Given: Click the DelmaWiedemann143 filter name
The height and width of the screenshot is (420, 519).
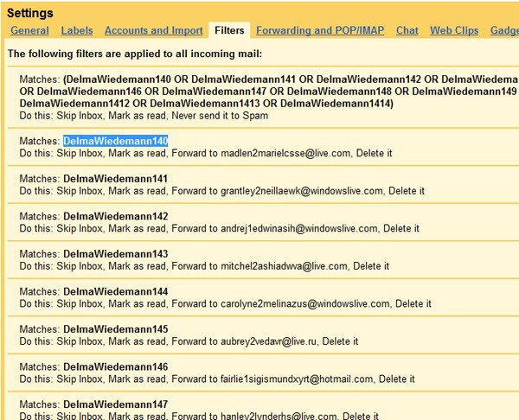Looking at the screenshot, I should click(115, 254).
